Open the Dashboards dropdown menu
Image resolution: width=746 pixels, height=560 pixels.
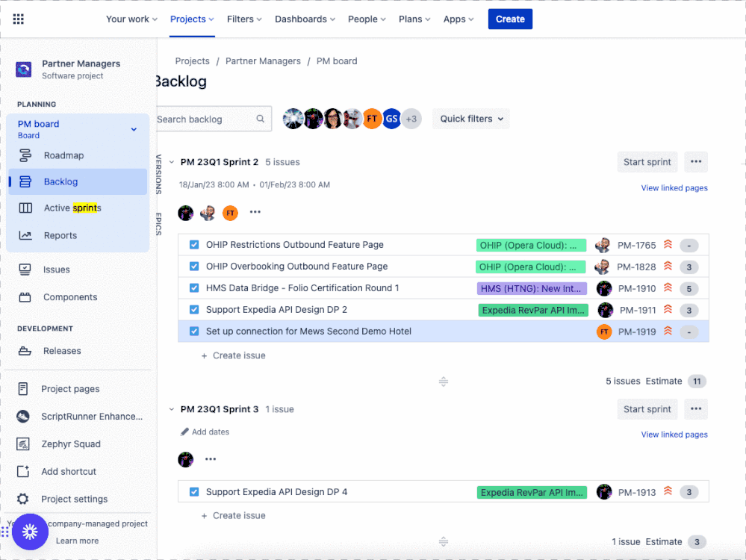click(305, 19)
